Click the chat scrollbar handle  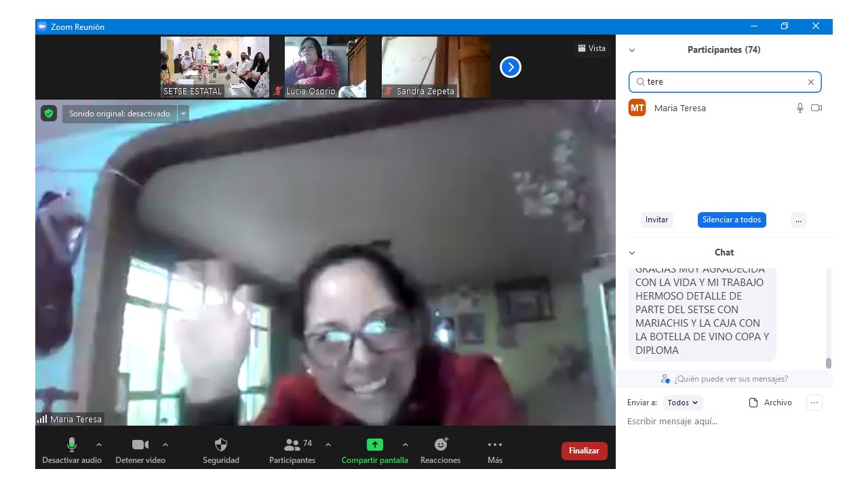[x=828, y=363]
